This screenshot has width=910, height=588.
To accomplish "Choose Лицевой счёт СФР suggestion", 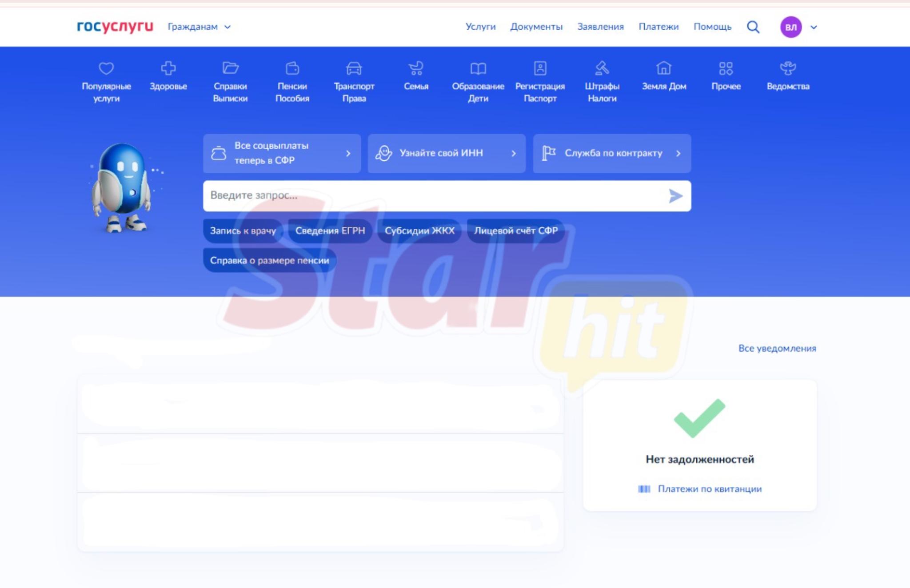I will (516, 231).
